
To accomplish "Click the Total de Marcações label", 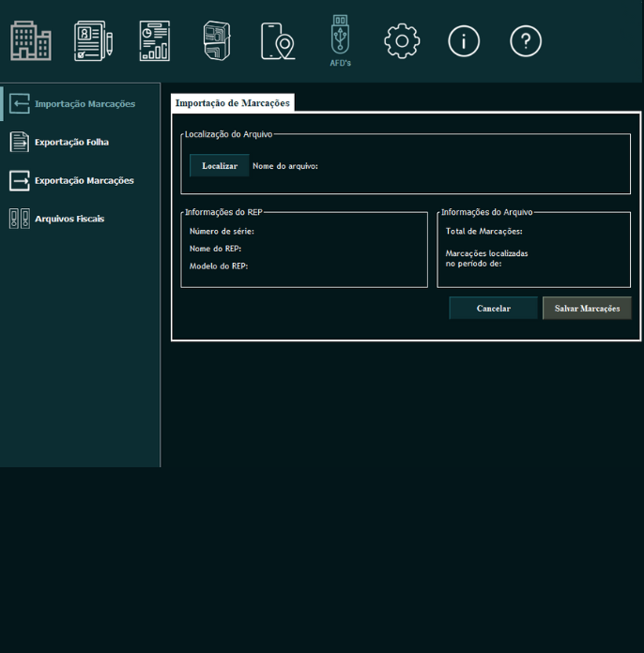I will (x=483, y=231).
